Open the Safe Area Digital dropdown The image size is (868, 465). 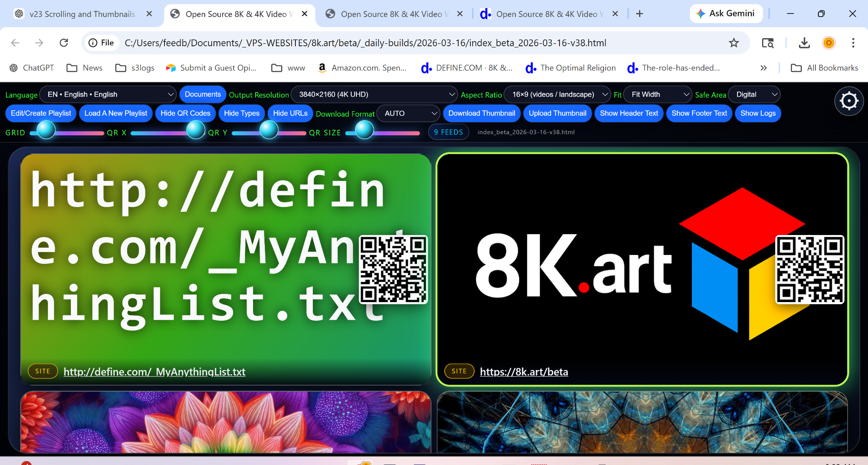(754, 95)
